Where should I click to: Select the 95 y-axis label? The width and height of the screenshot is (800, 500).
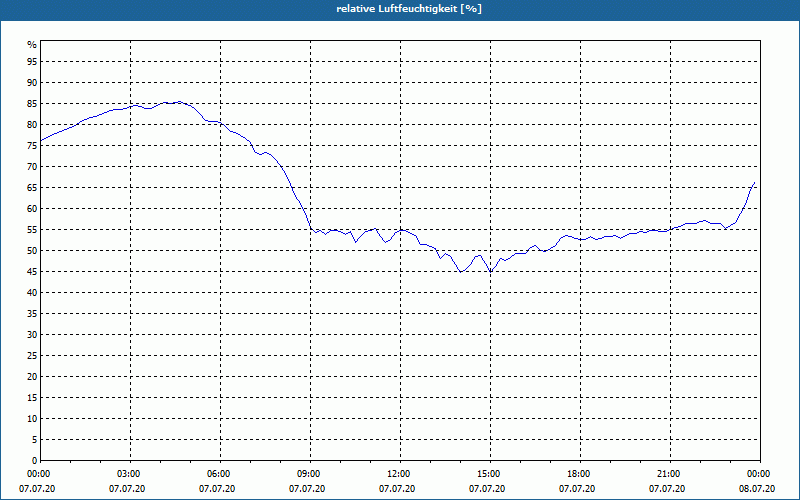(32, 62)
